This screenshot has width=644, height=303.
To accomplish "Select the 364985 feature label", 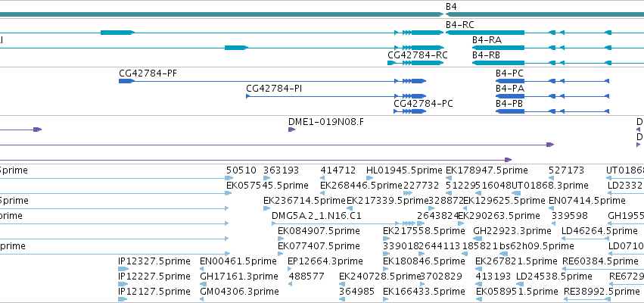I will pos(357,292).
